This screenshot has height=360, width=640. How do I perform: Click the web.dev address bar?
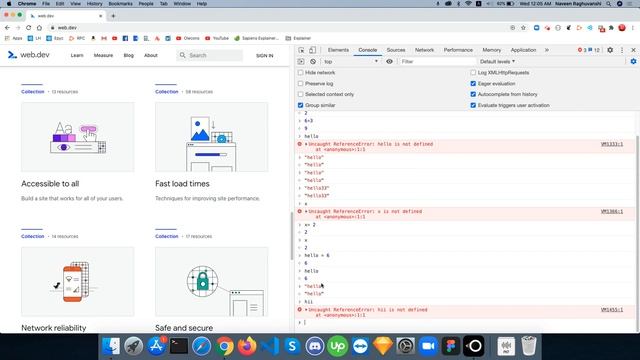click(278, 27)
